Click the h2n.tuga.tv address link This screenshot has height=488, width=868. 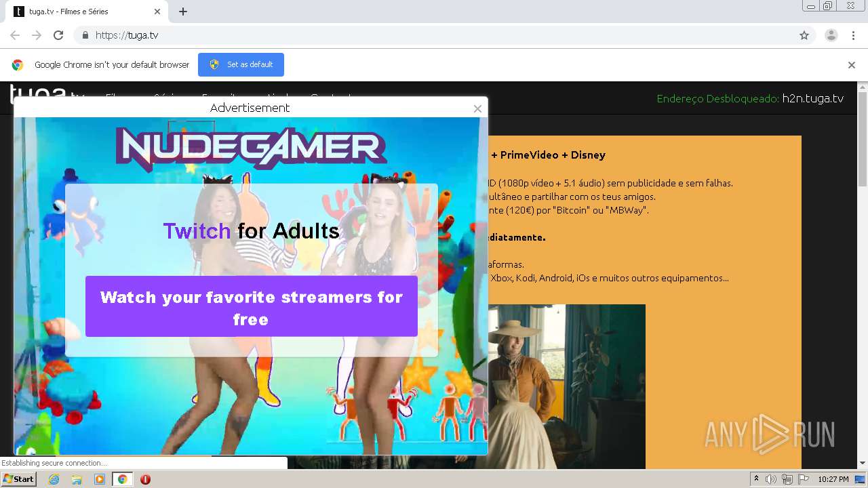pos(812,98)
